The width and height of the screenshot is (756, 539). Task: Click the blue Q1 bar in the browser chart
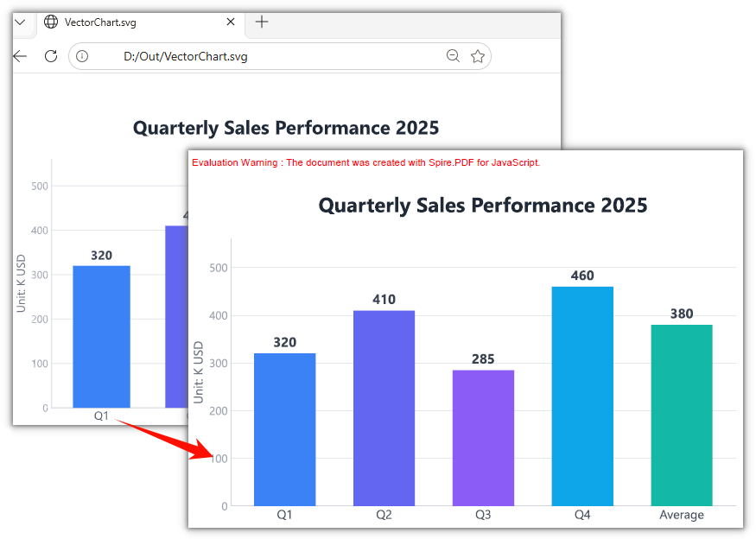[101, 337]
